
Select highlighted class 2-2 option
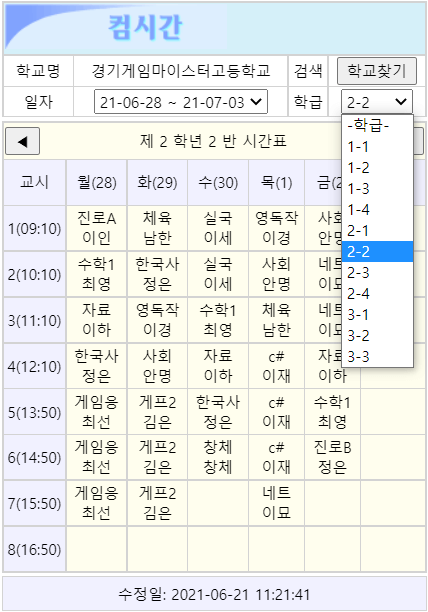point(377,251)
